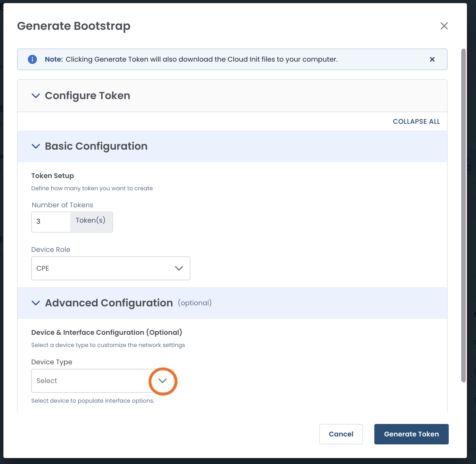Click the Generate Token button
476x464 pixels.
(412, 434)
